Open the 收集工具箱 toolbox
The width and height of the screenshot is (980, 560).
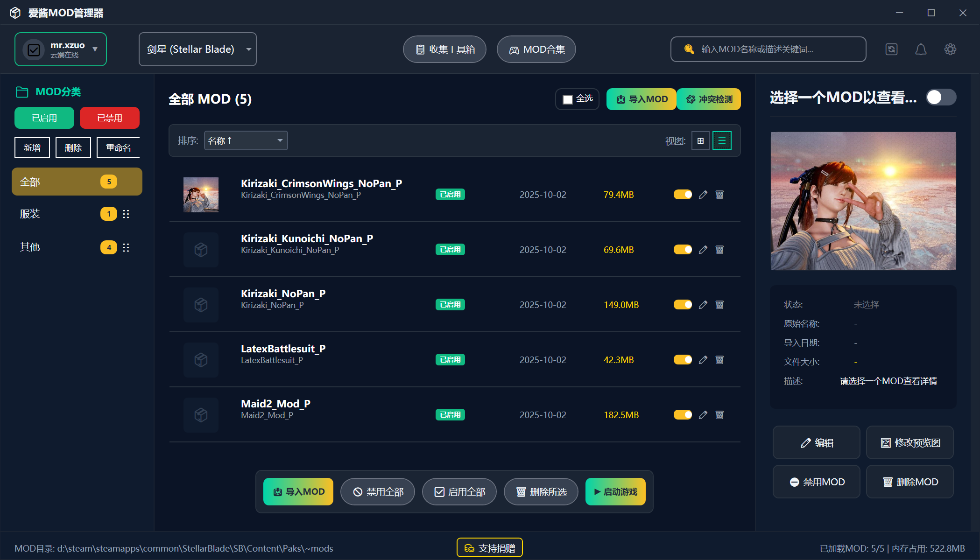tap(444, 49)
